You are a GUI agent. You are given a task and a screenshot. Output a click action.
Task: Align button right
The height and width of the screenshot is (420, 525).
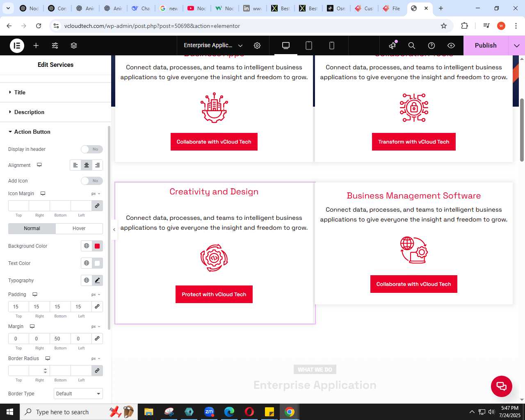point(97,165)
